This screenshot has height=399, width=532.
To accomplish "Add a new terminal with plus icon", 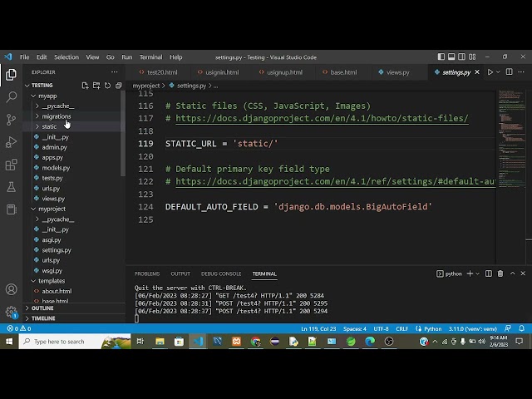I will 470,273.
